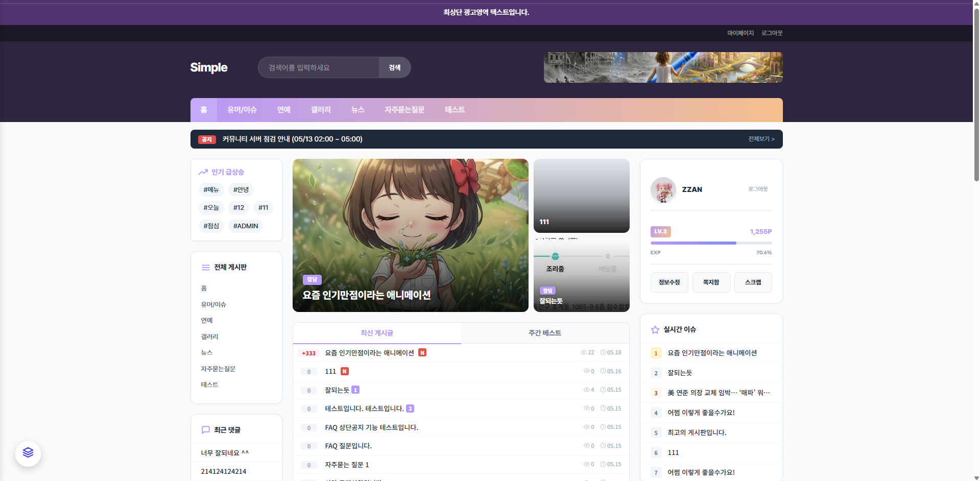Open the 뉴스 navigation menu

click(358, 110)
